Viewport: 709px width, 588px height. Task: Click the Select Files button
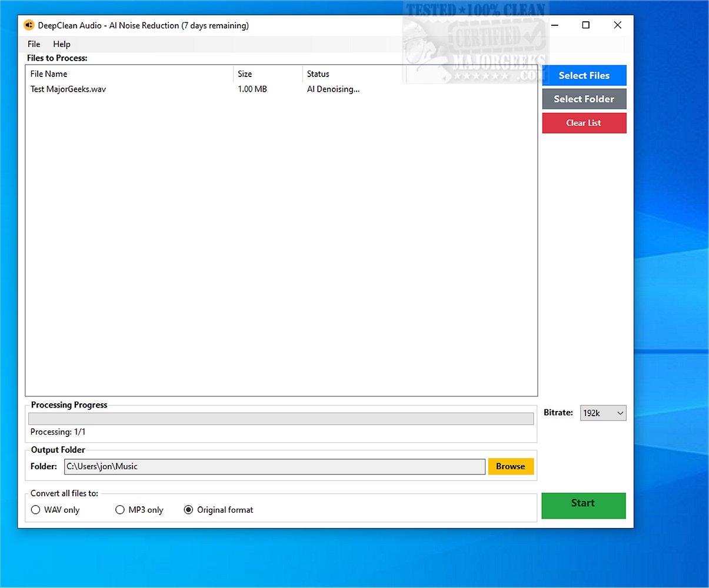tap(584, 75)
